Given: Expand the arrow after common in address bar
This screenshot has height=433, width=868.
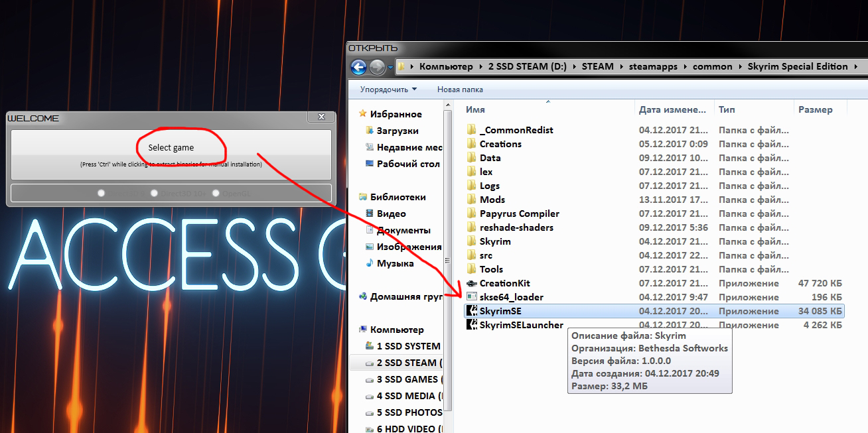Looking at the screenshot, I should [740, 66].
